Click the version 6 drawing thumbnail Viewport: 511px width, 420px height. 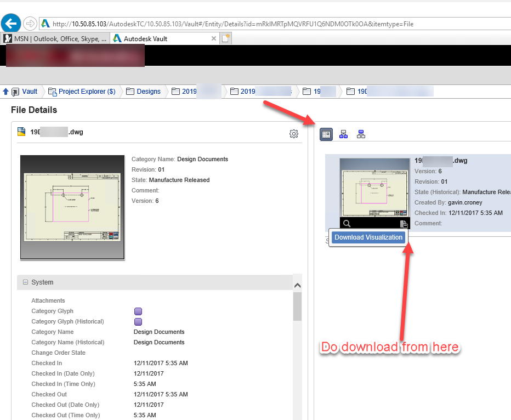pyautogui.click(x=375, y=188)
